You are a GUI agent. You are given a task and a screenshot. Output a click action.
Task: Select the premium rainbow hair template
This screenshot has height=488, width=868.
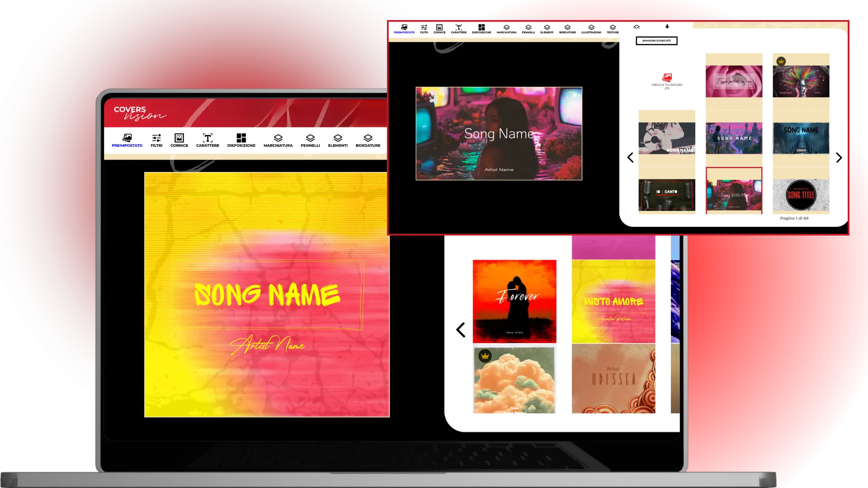pyautogui.click(x=801, y=81)
